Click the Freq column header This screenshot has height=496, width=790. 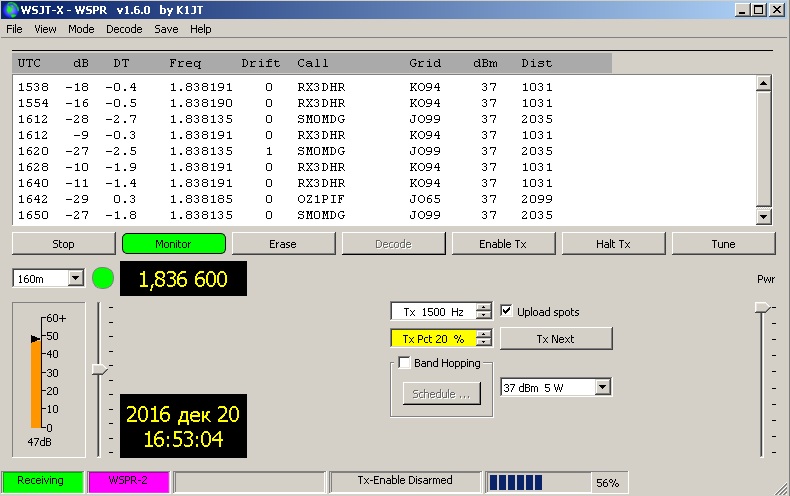click(x=185, y=64)
